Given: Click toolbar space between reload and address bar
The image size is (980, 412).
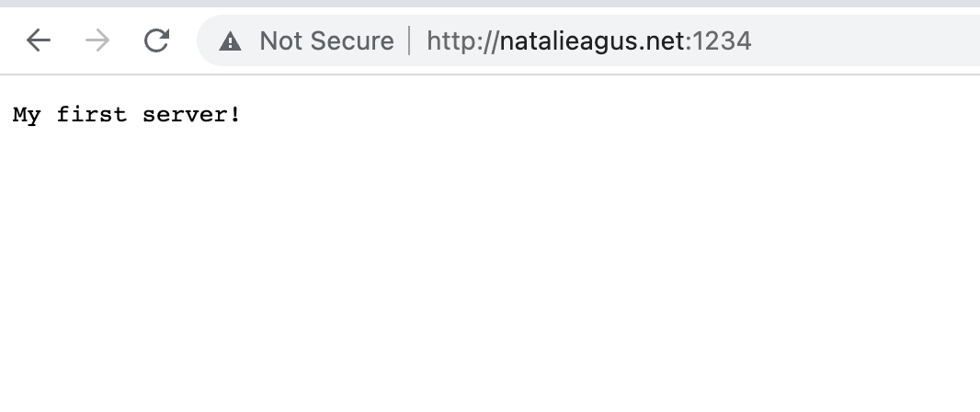Looking at the screenshot, I should click(185, 40).
